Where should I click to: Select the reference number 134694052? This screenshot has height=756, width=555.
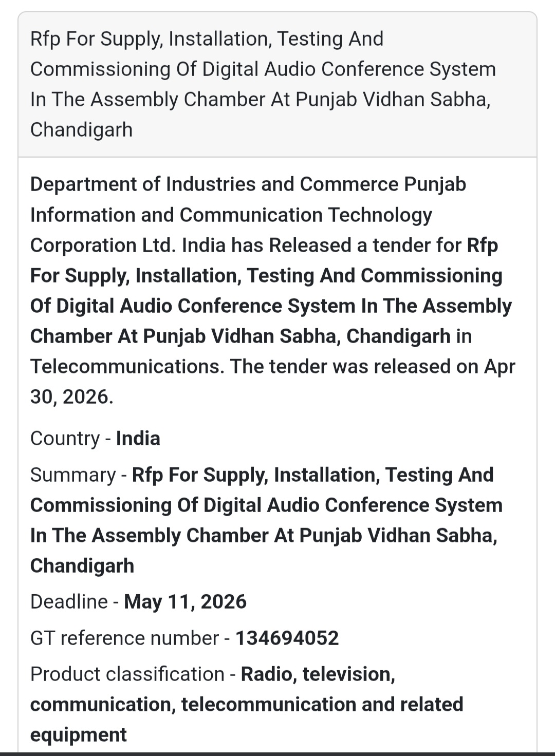coord(287,638)
